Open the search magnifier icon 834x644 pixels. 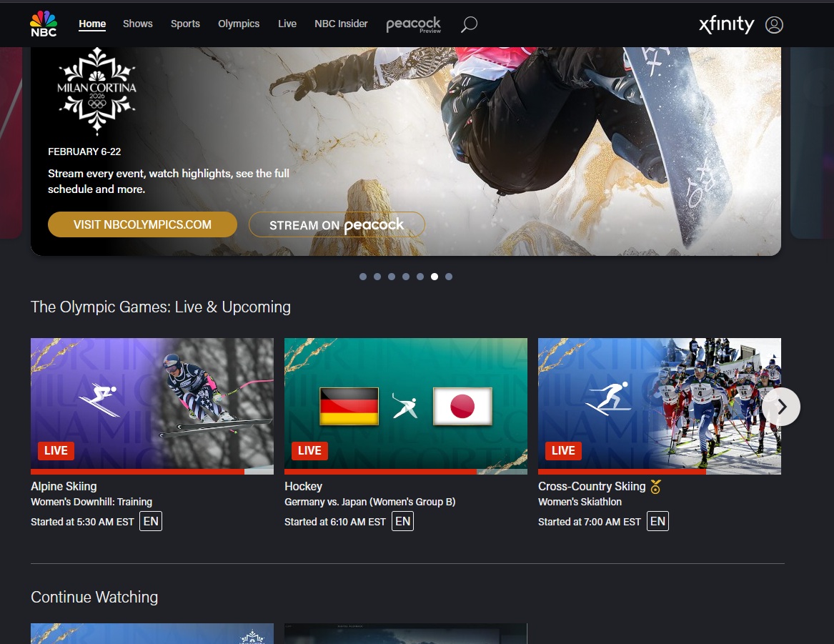(469, 24)
